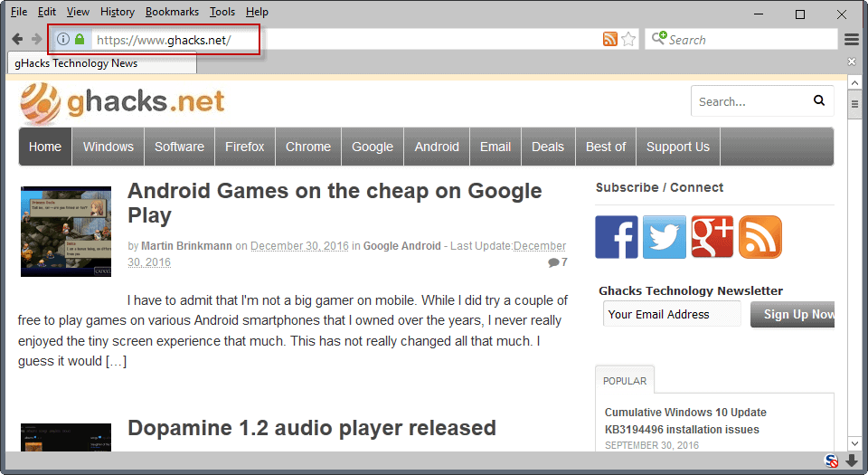
Task: Click the S add-on icon in status bar
Action: 831,461
